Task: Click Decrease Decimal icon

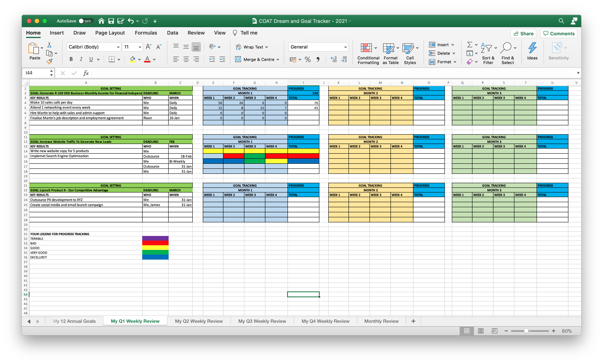Action: point(344,59)
